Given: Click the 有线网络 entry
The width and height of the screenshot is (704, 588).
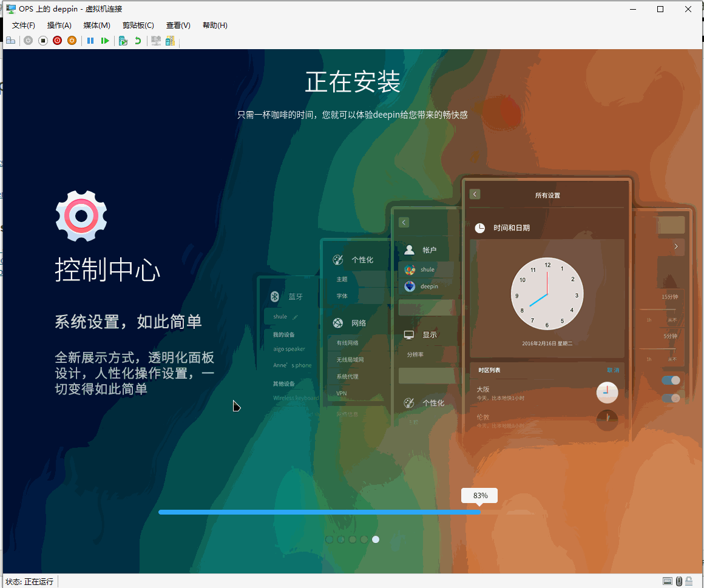Looking at the screenshot, I should pyautogui.click(x=348, y=343).
